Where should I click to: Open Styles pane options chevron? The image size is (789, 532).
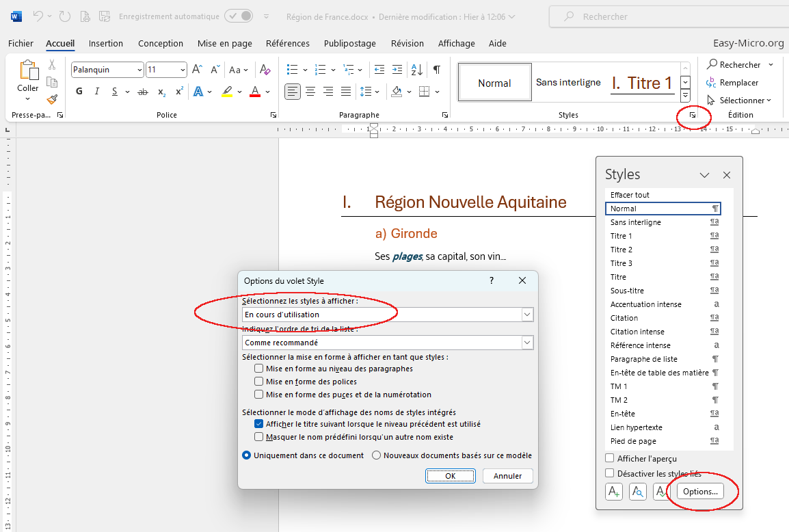pyautogui.click(x=704, y=175)
